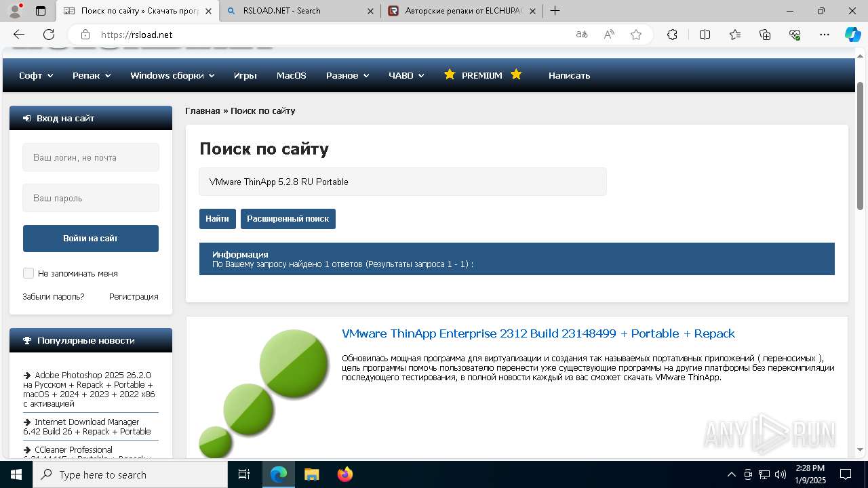Switch to the Поиск по сайту tab
Screen dimensions: 868x488
tap(138, 11)
